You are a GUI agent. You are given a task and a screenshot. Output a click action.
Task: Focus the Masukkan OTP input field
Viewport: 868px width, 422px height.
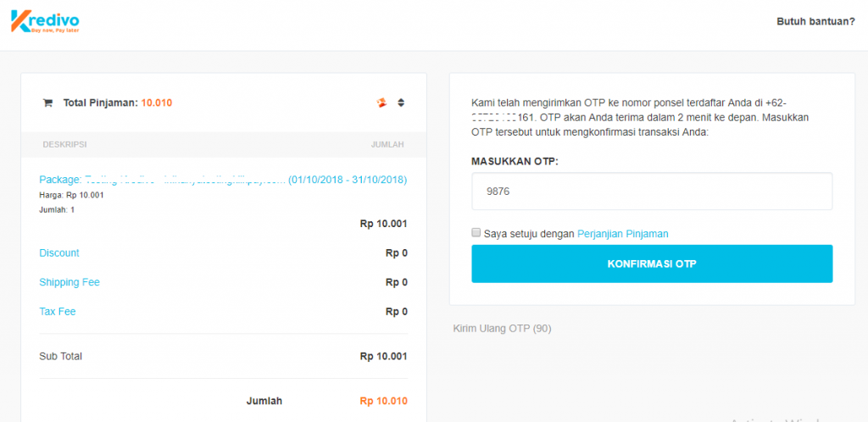(652, 192)
